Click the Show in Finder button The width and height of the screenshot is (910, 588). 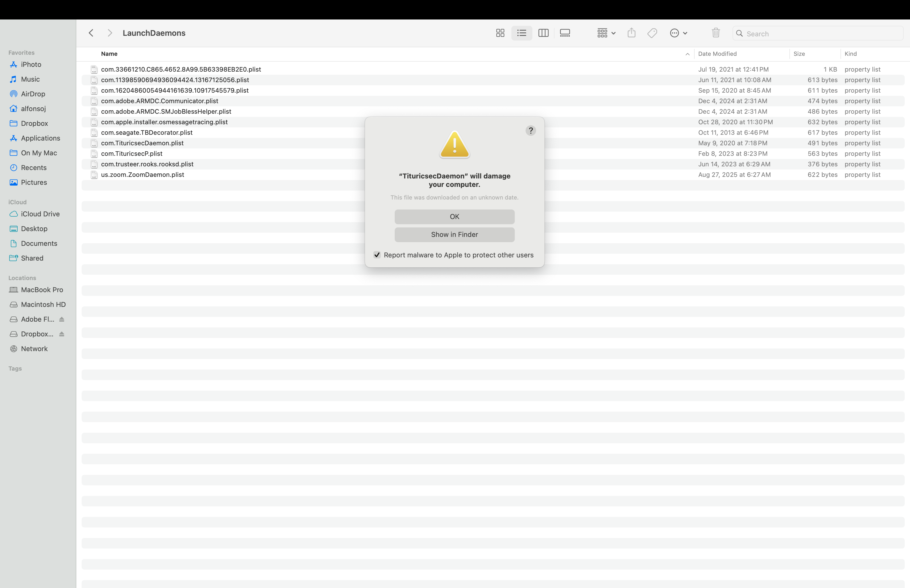tap(454, 235)
